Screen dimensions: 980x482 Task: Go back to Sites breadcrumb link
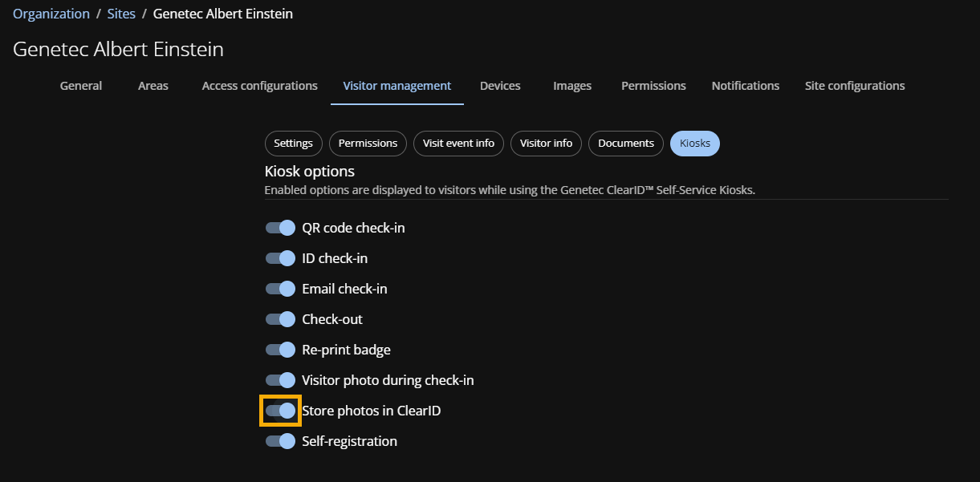point(121,14)
